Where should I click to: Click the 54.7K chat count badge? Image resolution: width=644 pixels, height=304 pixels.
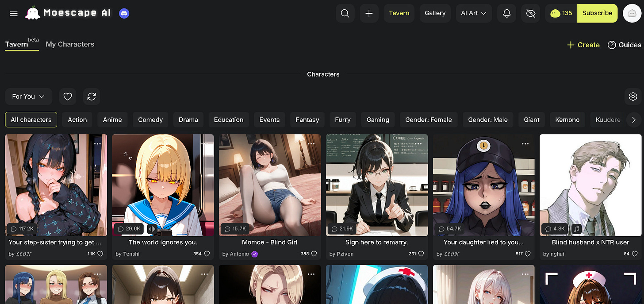click(450, 229)
